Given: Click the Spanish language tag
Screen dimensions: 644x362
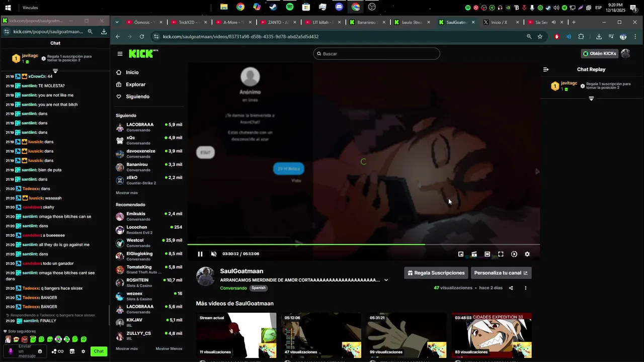Looking at the screenshot, I should coord(259,288).
